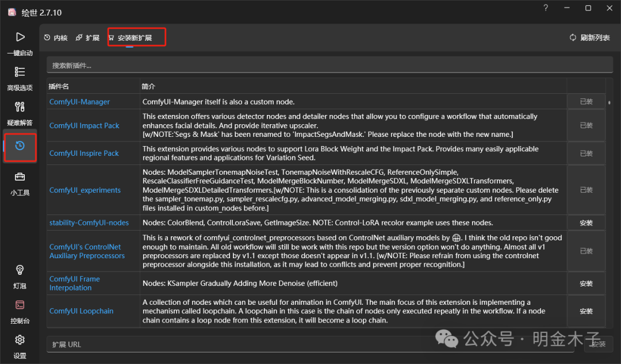The image size is (621, 364).
Task: Click the 刷新列表 button label
Action: click(x=595, y=38)
